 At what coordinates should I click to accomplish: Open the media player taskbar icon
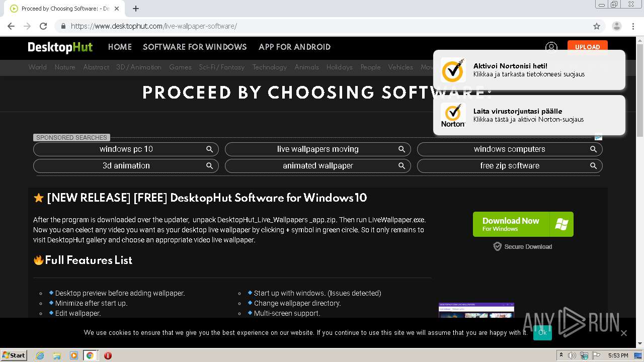[73, 355]
